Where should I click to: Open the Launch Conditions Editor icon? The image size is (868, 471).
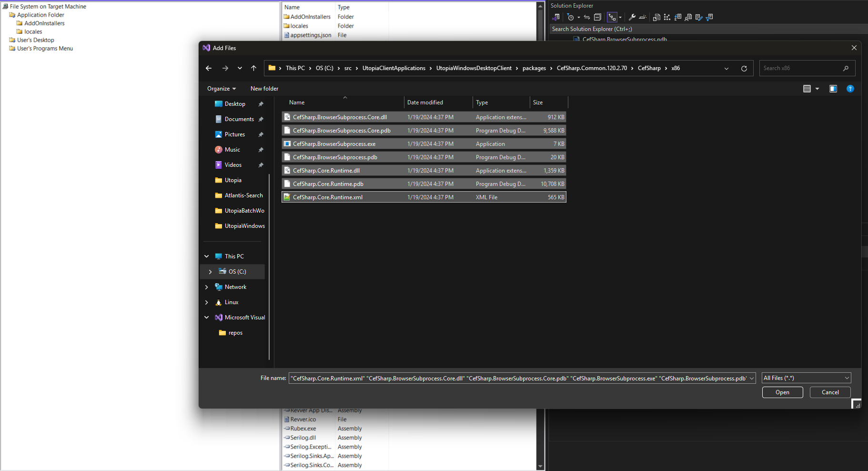(x=709, y=17)
